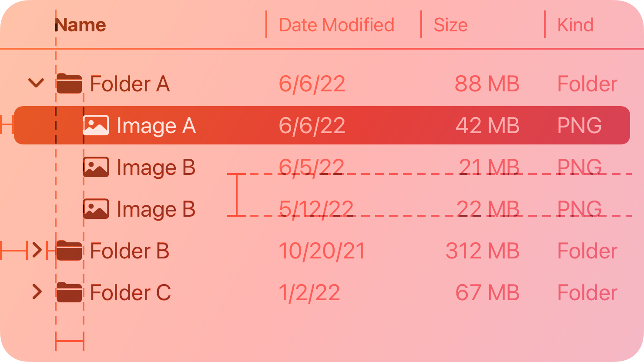Click the Folder A name label

[x=130, y=84]
